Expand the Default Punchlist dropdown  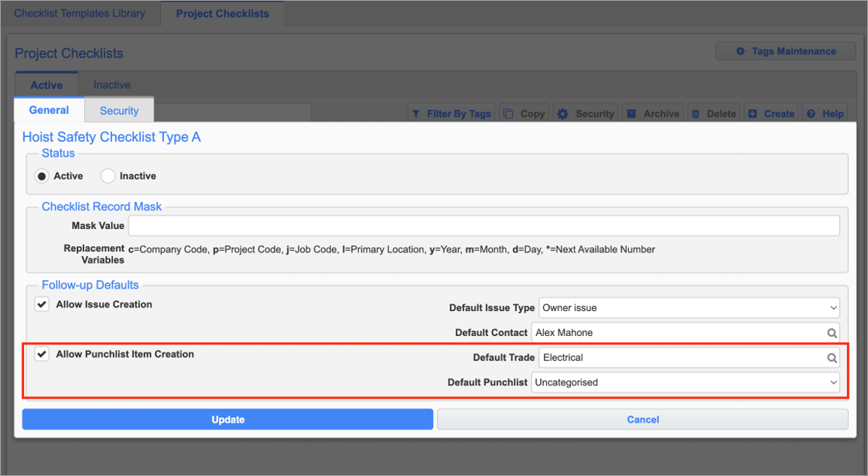click(x=834, y=382)
